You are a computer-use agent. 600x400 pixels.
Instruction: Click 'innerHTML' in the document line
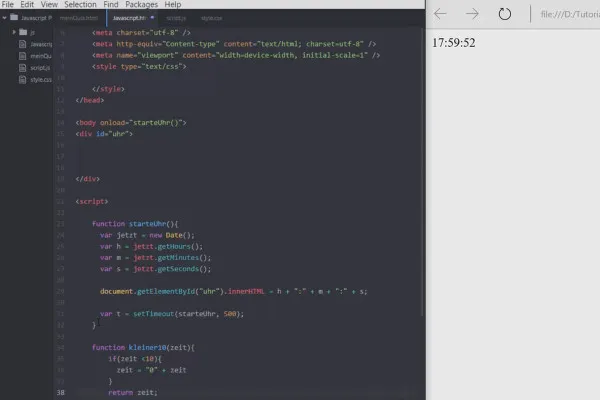(246, 292)
